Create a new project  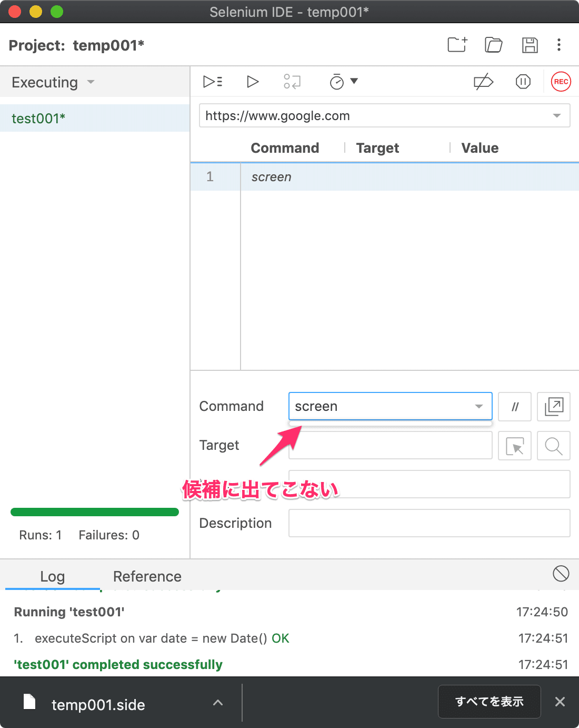[x=457, y=45]
